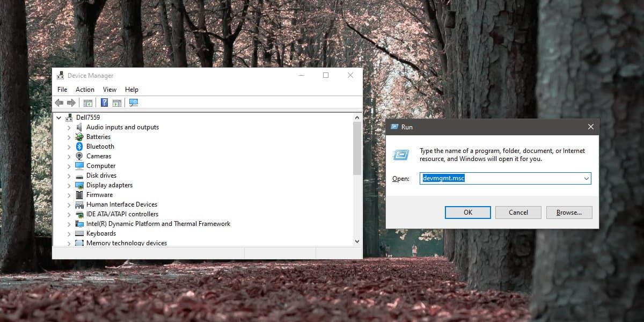The width and height of the screenshot is (644, 322).
Task: Click the scrollbar up arrow in Device Manager
Action: tap(357, 117)
